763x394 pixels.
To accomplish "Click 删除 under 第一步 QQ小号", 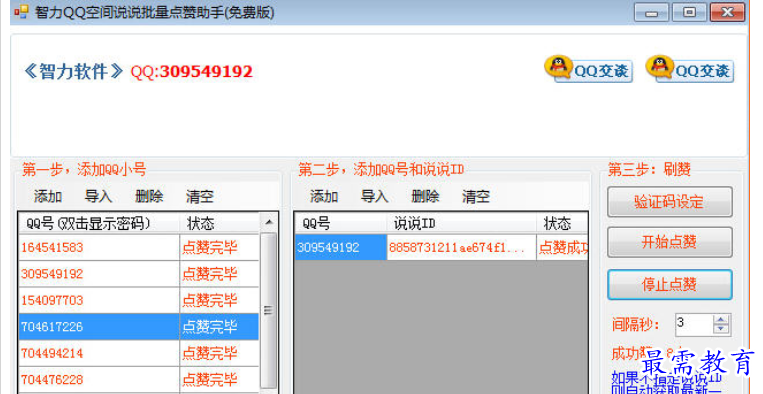I will coord(149,197).
